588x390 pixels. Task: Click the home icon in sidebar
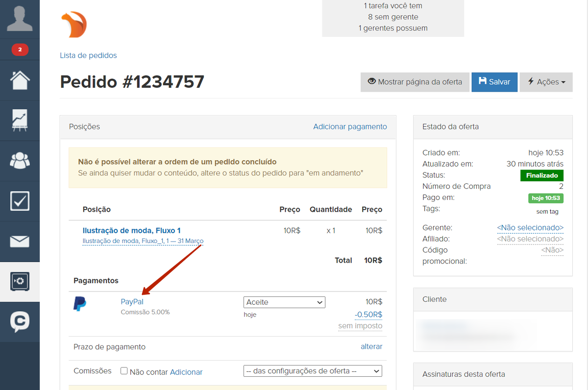(20, 80)
